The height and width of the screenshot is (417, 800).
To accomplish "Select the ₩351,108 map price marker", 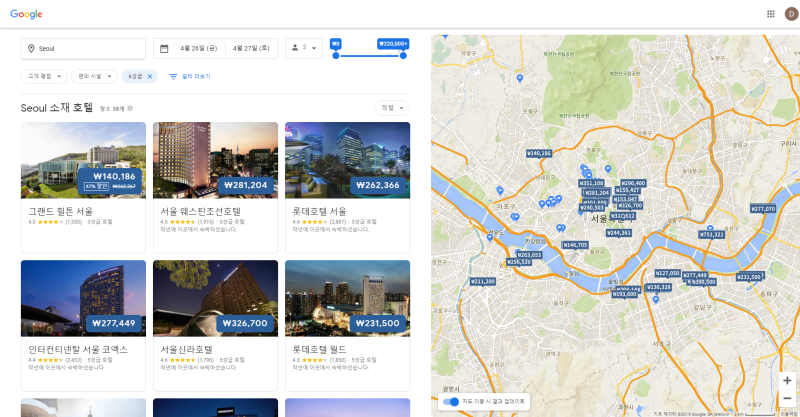I will [591, 183].
